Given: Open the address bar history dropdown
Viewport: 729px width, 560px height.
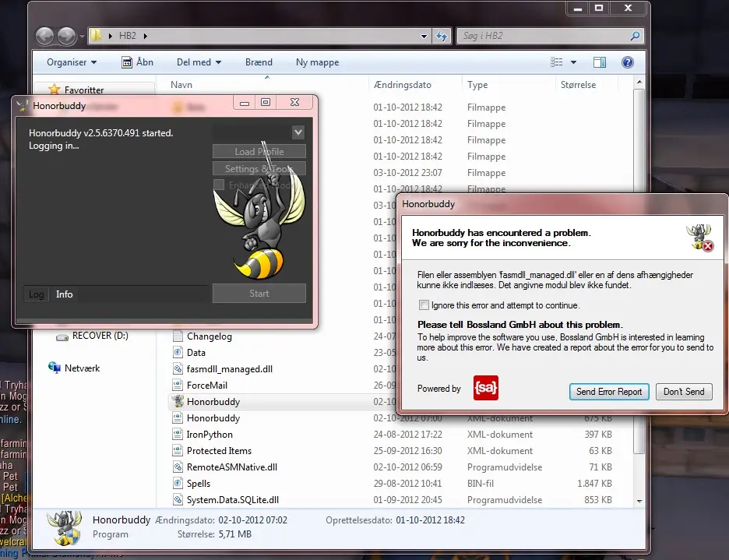Looking at the screenshot, I should (x=424, y=36).
